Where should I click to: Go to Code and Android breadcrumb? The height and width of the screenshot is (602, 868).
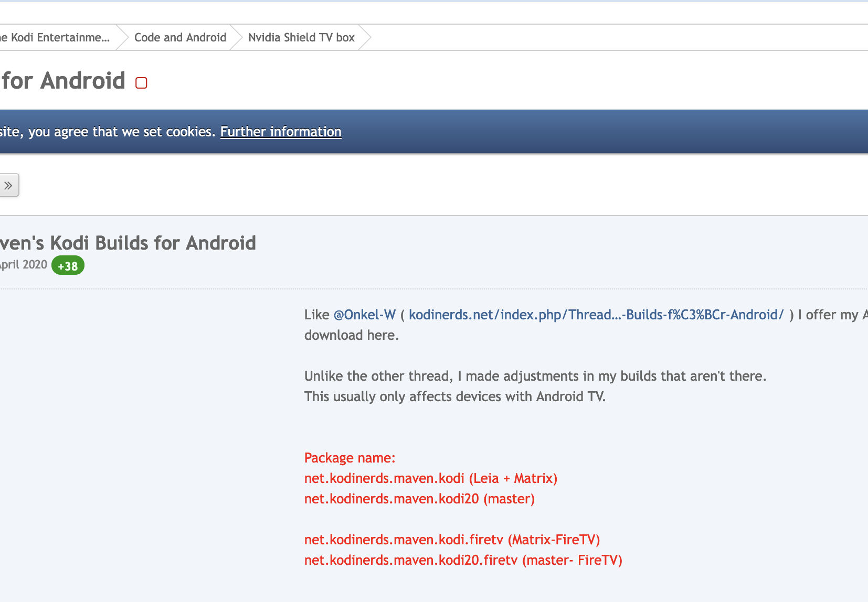(180, 38)
